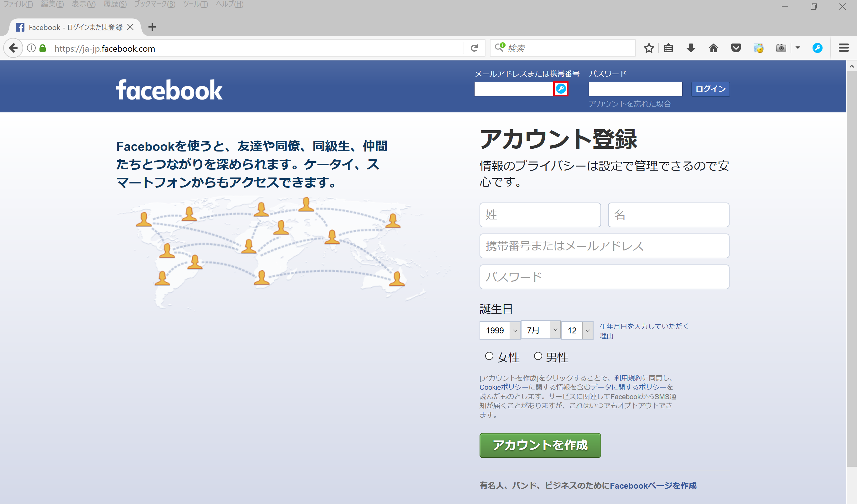857x504 pixels.
Task: Open the birth month 7月 dropdown
Action: [x=541, y=330]
